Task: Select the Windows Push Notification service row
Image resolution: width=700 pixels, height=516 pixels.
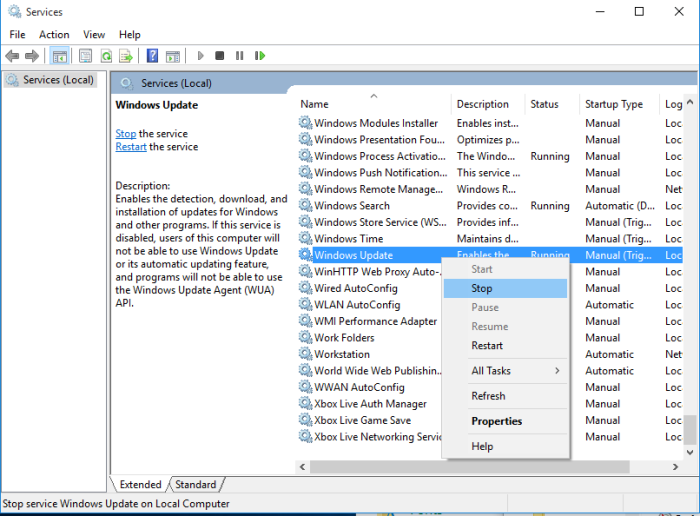Action: pyautogui.click(x=490, y=172)
